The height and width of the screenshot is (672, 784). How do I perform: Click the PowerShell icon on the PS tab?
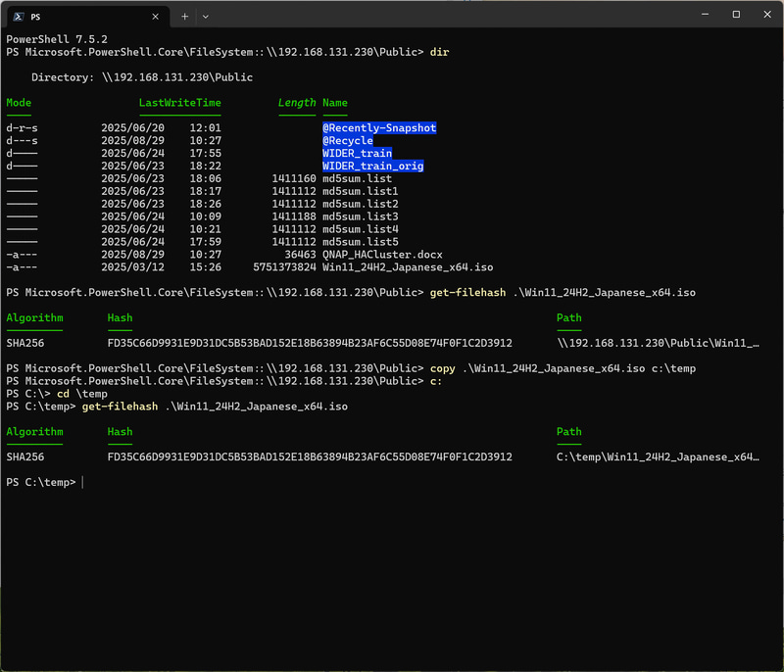(18, 17)
